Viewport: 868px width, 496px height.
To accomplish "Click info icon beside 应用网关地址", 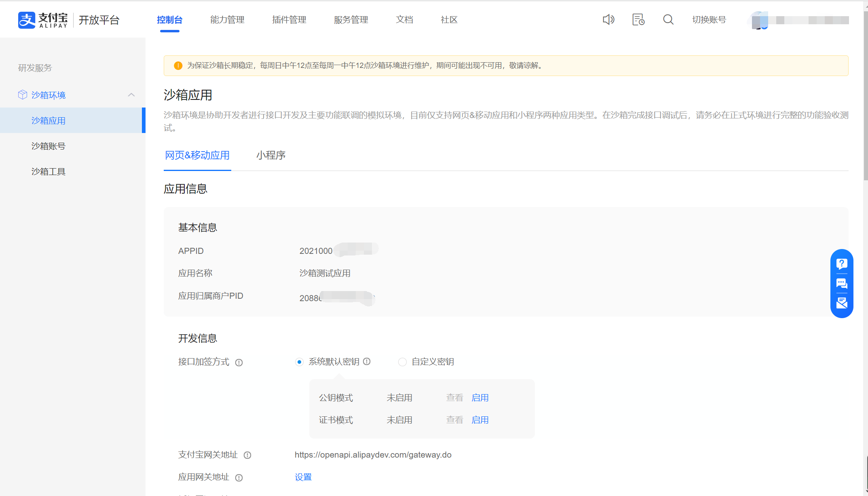I will pos(239,478).
